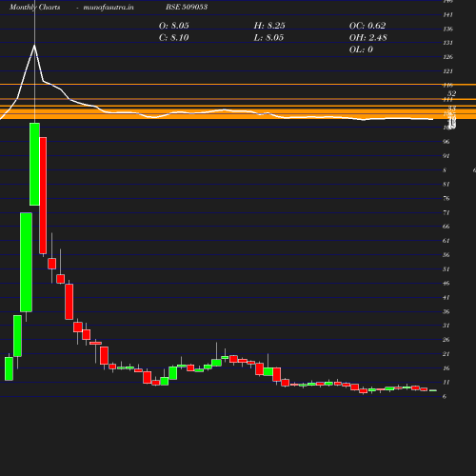Screen dimensions: 476x476
Task: Click the 41 price axis label
Action: point(446,298)
